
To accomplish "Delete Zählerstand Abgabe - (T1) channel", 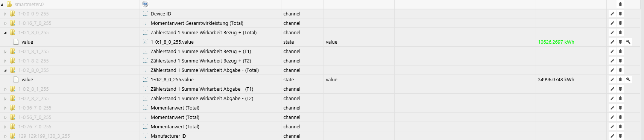I will 620,89.
